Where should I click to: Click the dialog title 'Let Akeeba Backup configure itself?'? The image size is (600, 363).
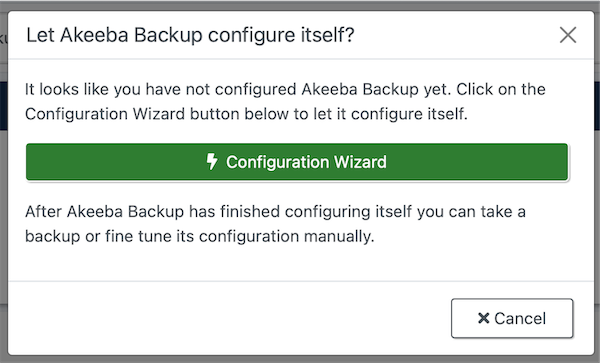190,35
